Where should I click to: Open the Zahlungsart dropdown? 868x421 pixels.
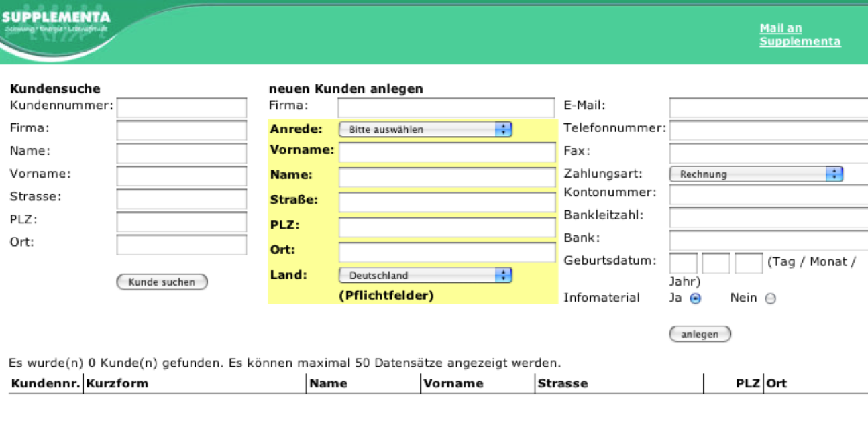(x=755, y=174)
